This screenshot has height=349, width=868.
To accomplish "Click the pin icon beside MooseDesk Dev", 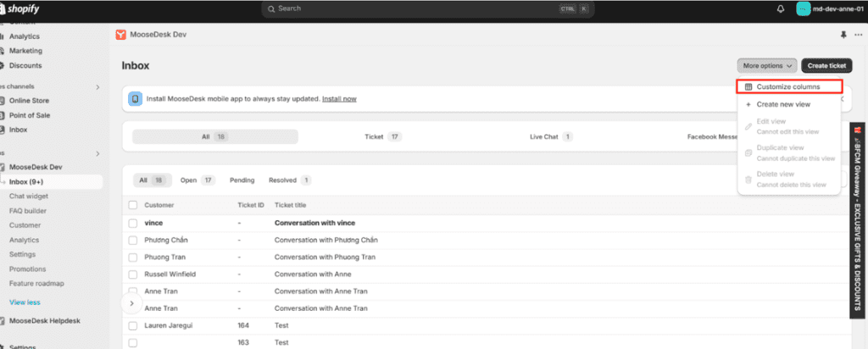I will [x=843, y=35].
